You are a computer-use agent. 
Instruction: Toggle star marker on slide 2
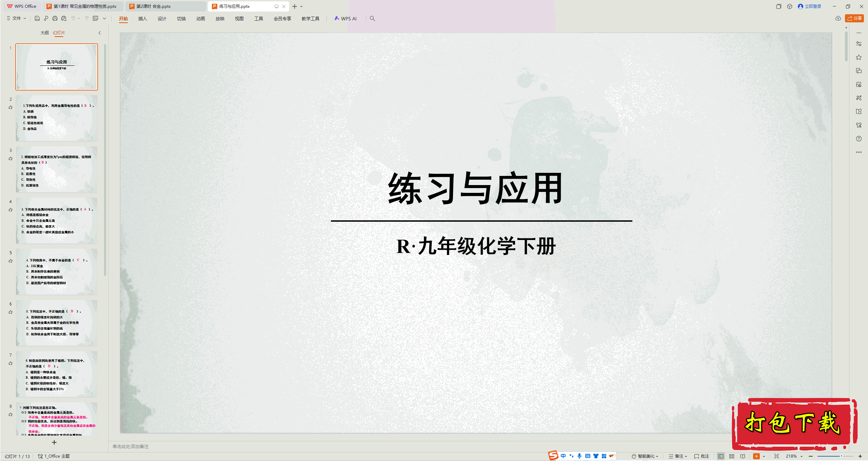click(x=11, y=107)
